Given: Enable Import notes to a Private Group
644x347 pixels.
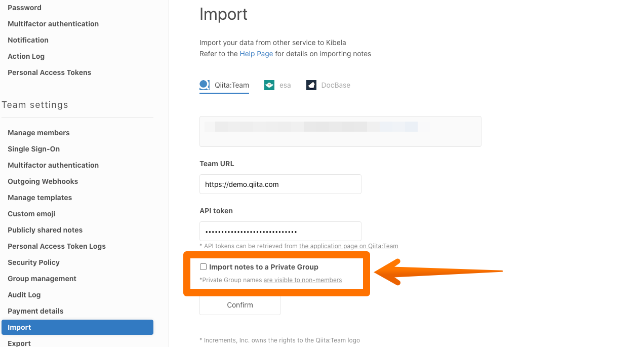Looking at the screenshot, I should point(204,267).
